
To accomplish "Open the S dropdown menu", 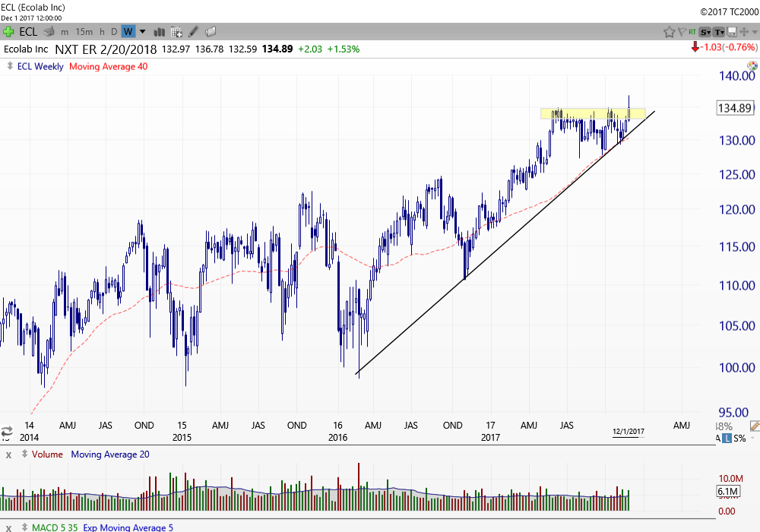I will (x=705, y=32).
